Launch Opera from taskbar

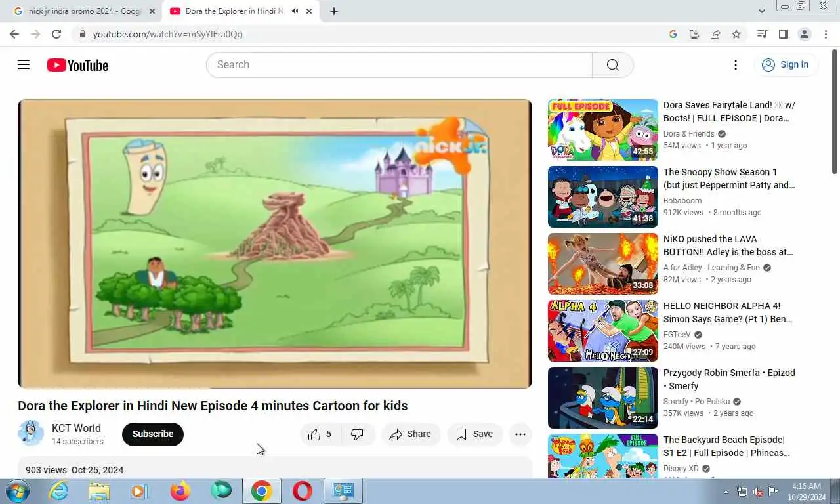pos(303,491)
